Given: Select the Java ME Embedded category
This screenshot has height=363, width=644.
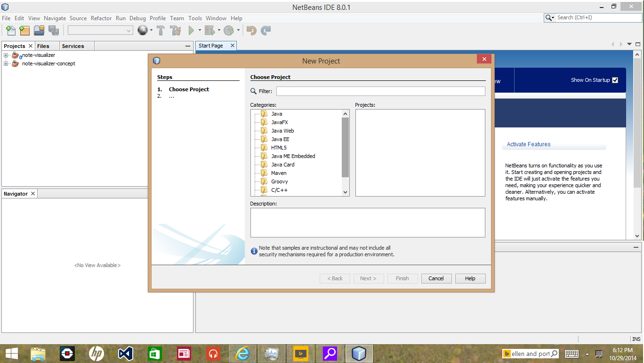Looking at the screenshot, I should (293, 156).
